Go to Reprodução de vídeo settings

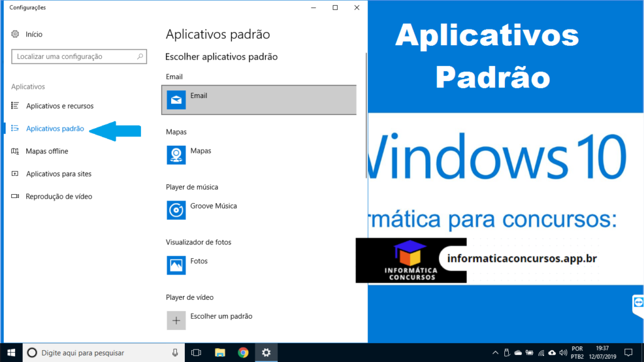point(58,197)
